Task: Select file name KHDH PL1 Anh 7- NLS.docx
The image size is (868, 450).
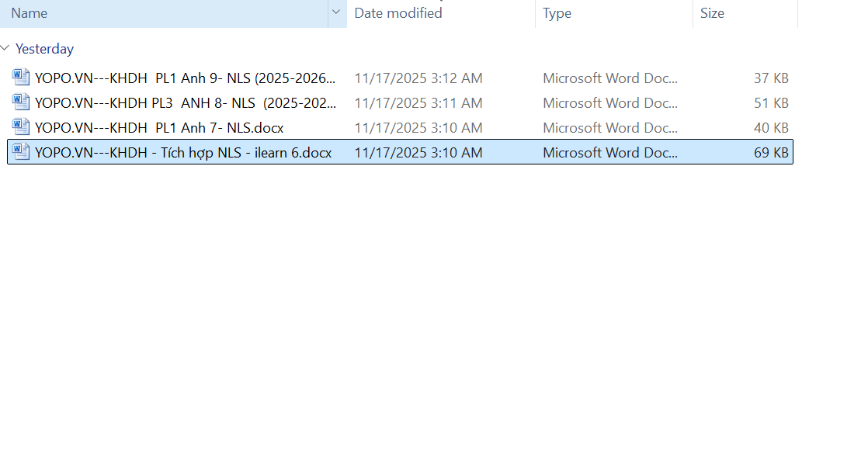Action: pos(159,128)
